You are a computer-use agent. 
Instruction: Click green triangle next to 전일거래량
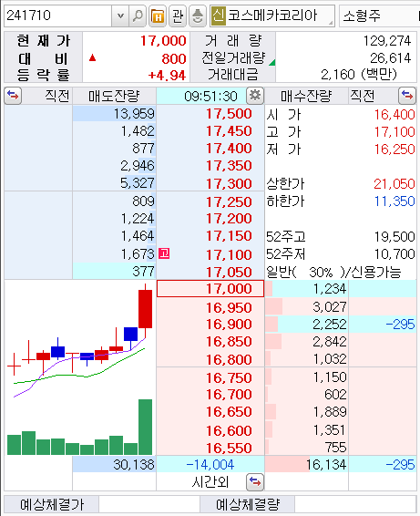(272, 62)
